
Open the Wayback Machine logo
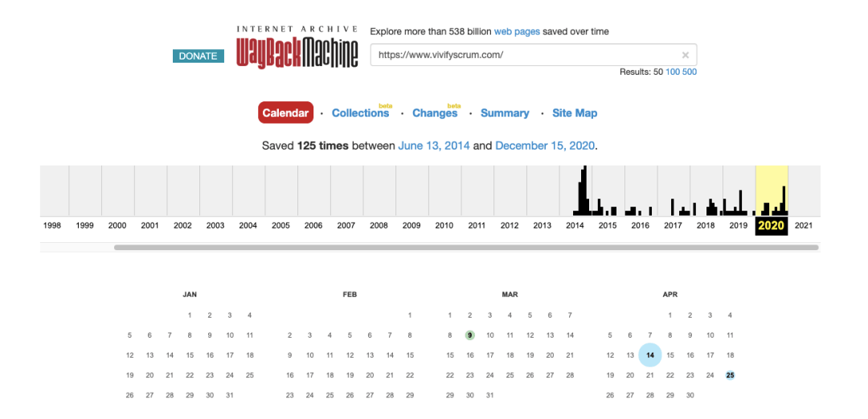[297, 47]
